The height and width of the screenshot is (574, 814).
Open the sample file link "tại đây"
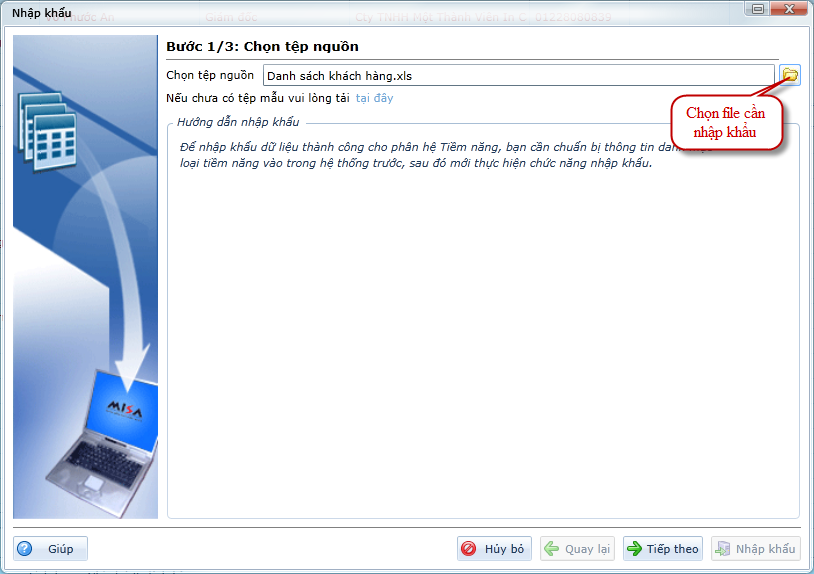374,98
